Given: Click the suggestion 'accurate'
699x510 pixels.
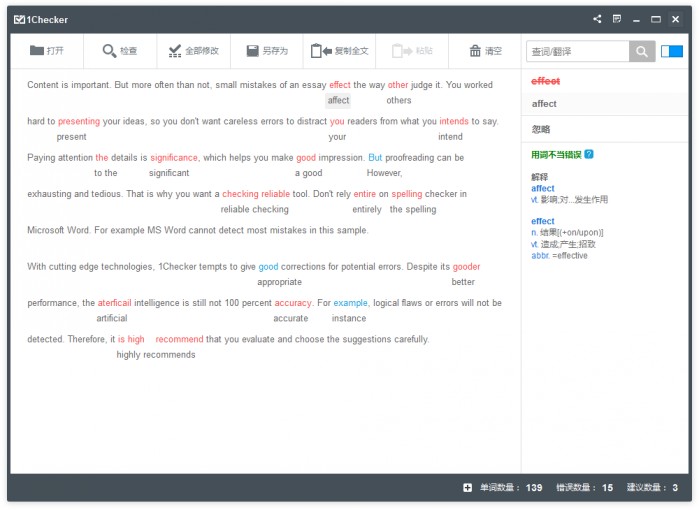Looking at the screenshot, I should tap(291, 318).
